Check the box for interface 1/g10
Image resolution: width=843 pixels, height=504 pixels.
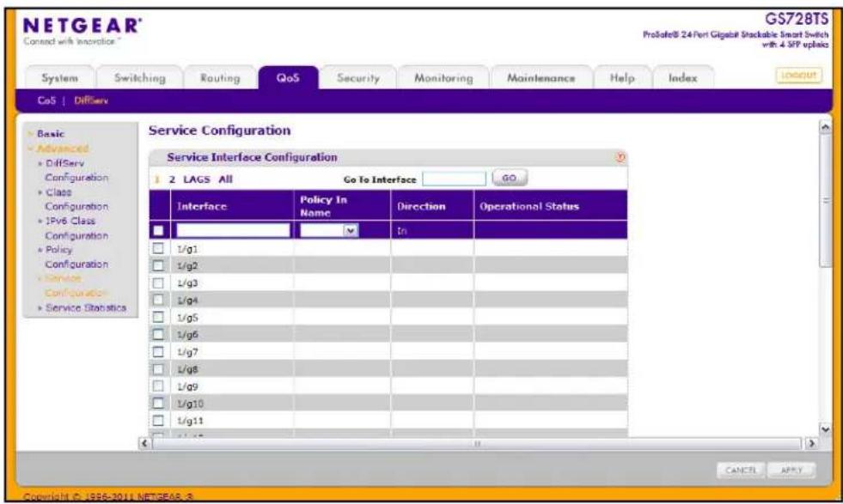[158, 403]
